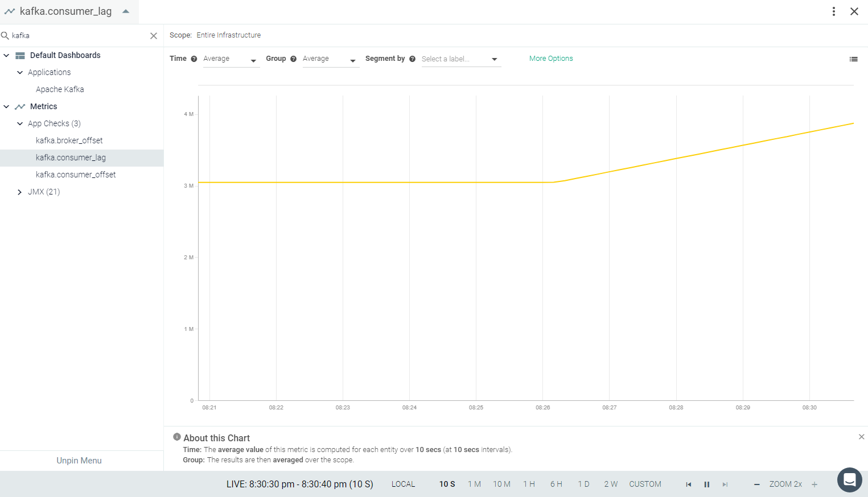Image resolution: width=868 pixels, height=497 pixels.
Task: Switch to the 1 D time interval
Action: [583, 484]
